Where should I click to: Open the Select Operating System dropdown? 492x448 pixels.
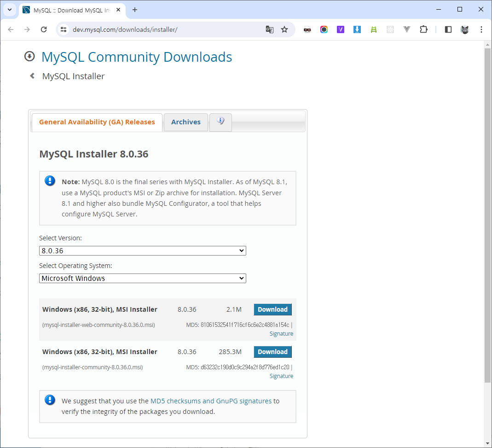pyautogui.click(x=143, y=278)
